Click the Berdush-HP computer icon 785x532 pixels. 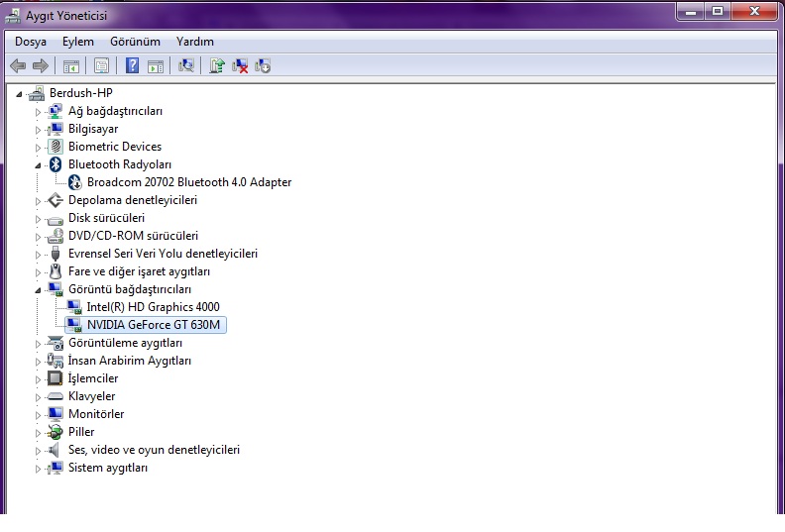pos(37,93)
